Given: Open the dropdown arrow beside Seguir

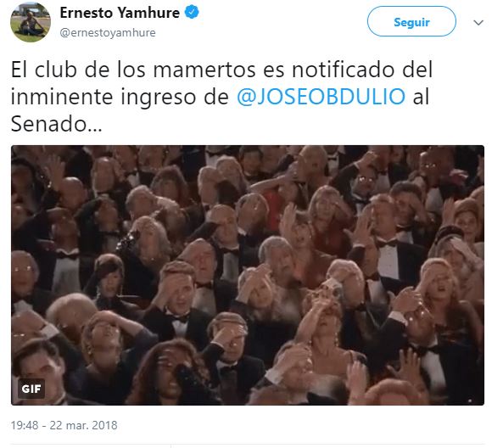Looking at the screenshot, I should pos(478,22).
